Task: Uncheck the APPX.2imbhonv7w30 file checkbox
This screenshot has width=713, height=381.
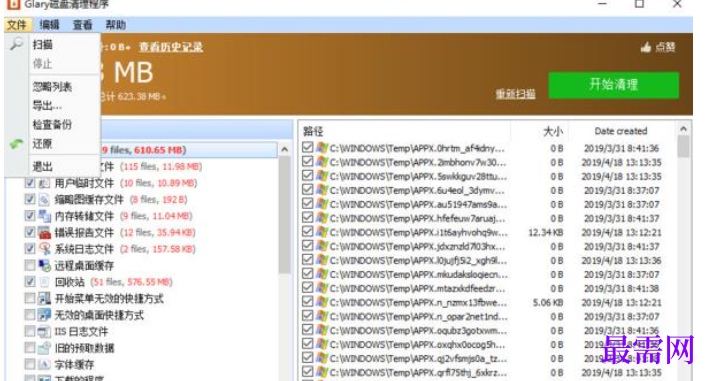Action: coord(308,162)
